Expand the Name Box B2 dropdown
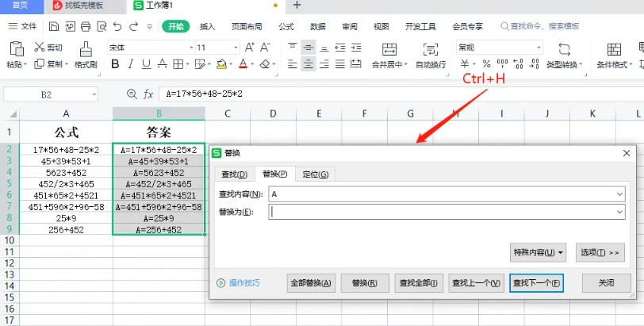This screenshot has height=326, width=644. [94, 94]
